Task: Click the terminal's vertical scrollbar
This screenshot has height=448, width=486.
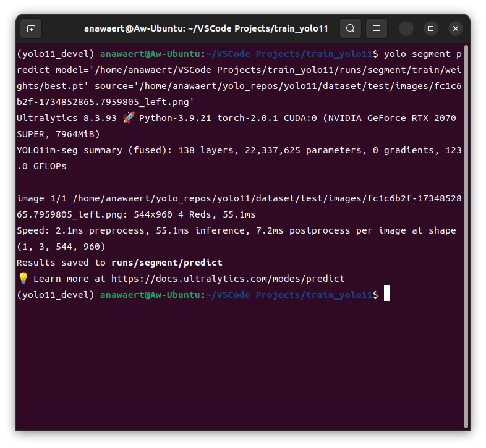Action: tap(466, 235)
